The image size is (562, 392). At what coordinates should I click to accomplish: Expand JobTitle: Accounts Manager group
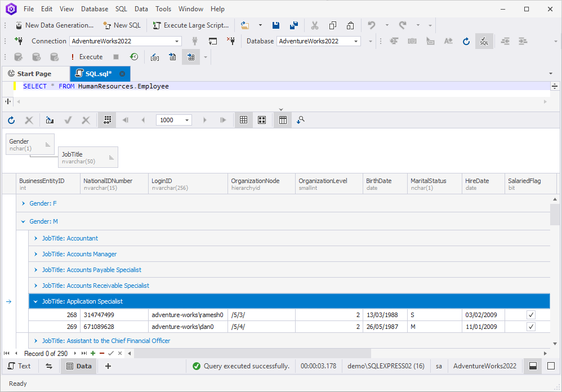36,254
